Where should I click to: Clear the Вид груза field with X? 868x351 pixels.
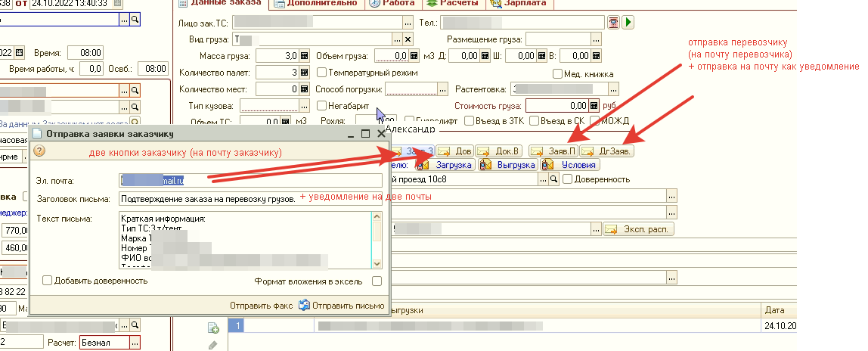[x=408, y=39]
